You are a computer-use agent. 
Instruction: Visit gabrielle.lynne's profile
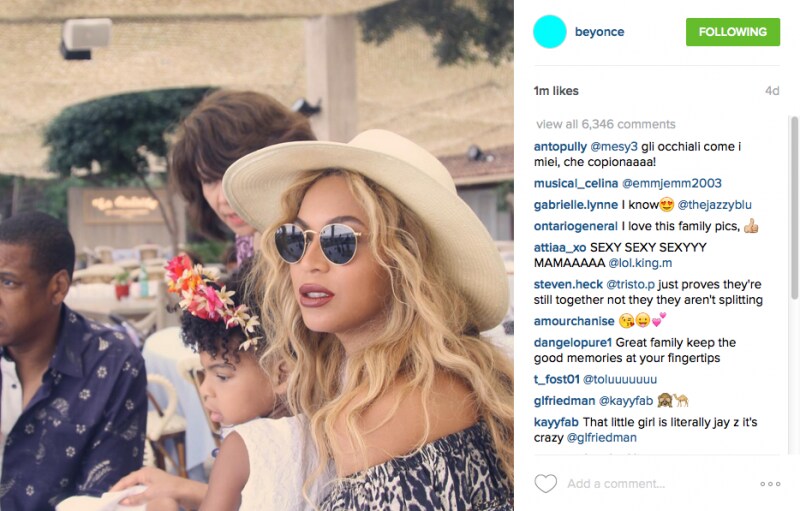tap(576, 205)
